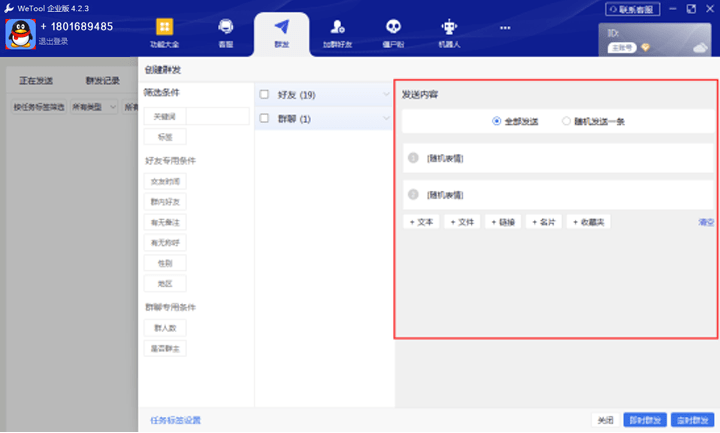Open the 功能大全 grid icon
The height and width of the screenshot is (433, 720).
tap(164, 27)
